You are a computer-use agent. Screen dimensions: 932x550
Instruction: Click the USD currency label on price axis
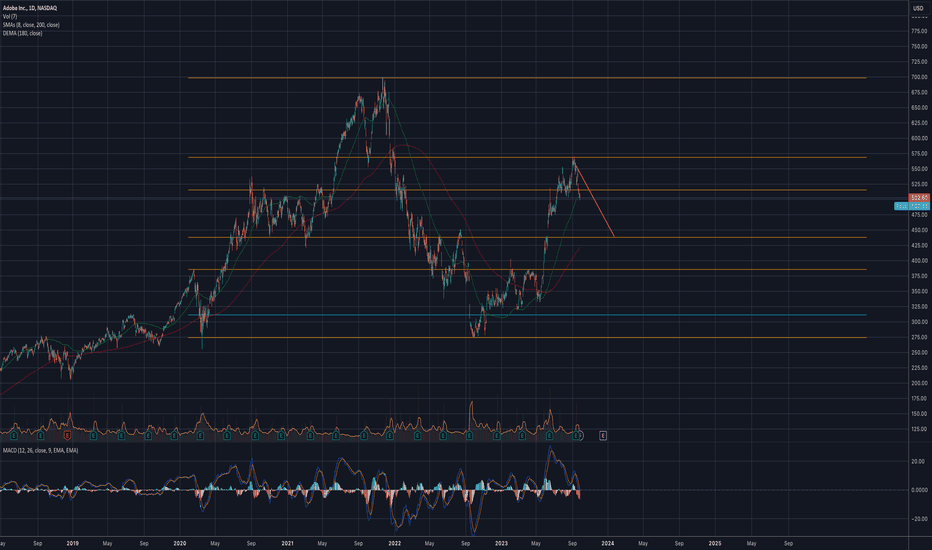(x=918, y=8)
